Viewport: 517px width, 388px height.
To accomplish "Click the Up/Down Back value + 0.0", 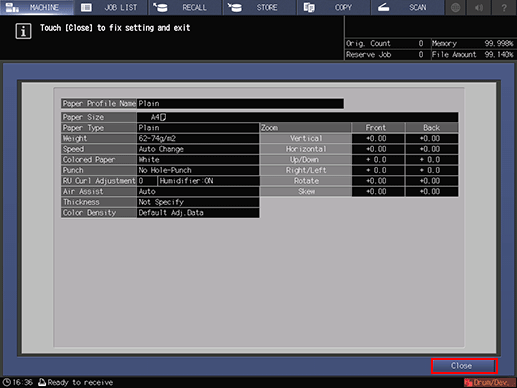I will (432, 160).
